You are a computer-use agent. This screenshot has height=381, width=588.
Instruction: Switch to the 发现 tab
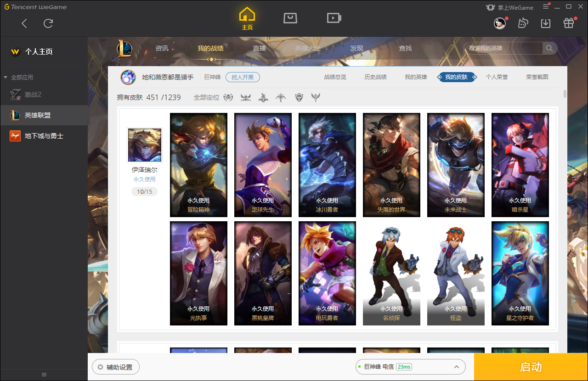[x=356, y=48]
